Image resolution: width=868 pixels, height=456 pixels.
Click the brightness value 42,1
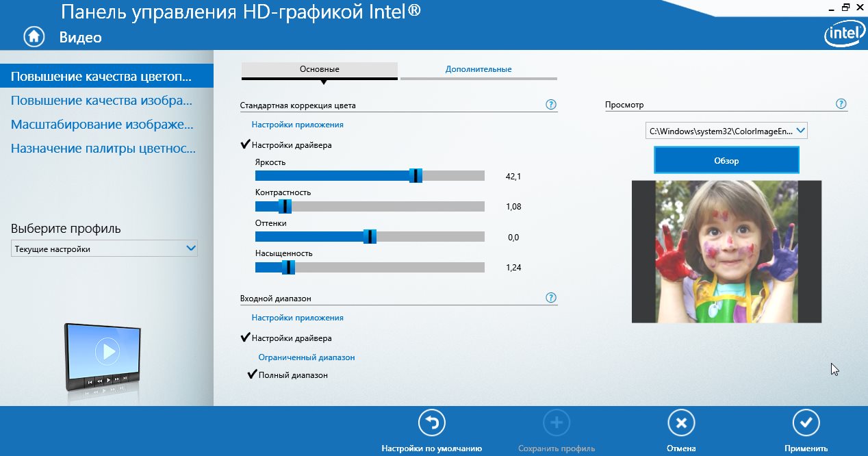click(x=513, y=177)
